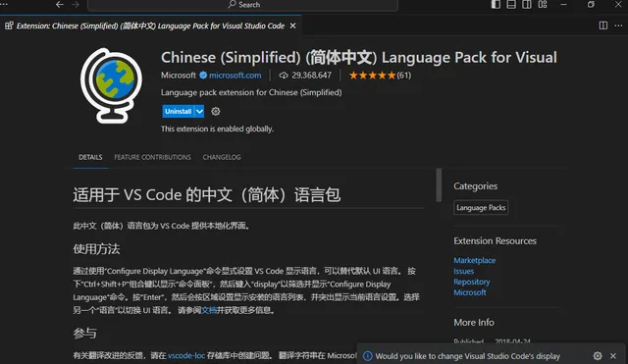The height and width of the screenshot is (364, 628).
Task: Click the "Language pack extension for Chinese (Simplified)" description
Action: click(x=251, y=92)
